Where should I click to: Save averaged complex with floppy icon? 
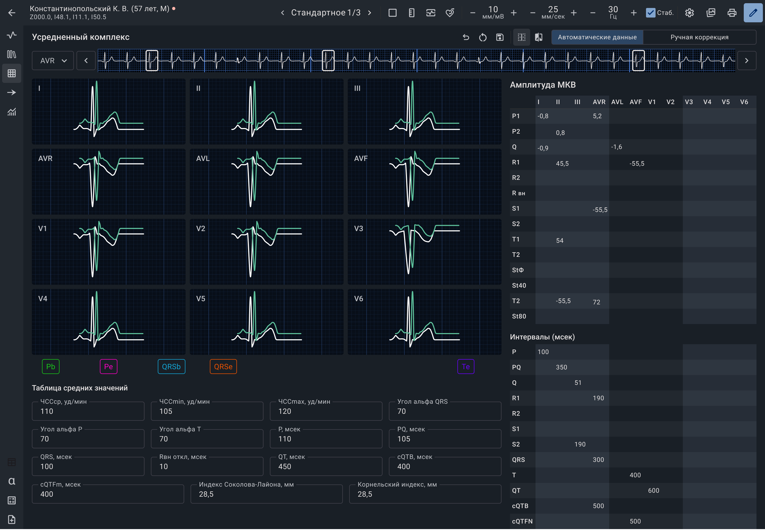pyautogui.click(x=500, y=37)
